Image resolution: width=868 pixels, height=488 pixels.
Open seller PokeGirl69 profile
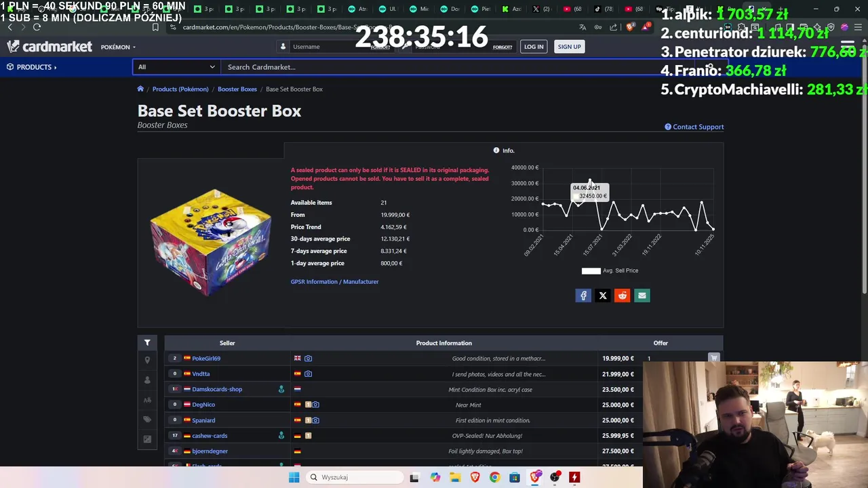(206, 359)
